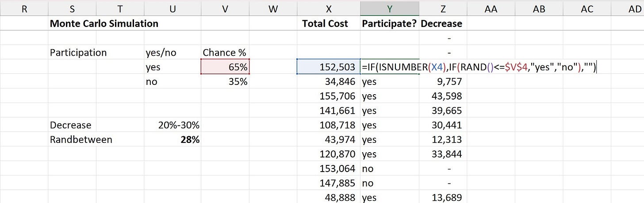This screenshot has width=644, height=203.
Task: Select column AA header
Action: [x=491, y=8]
